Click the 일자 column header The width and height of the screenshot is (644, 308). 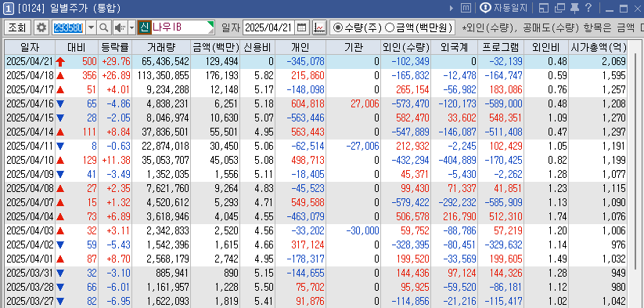pyautogui.click(x=30, y=47)
